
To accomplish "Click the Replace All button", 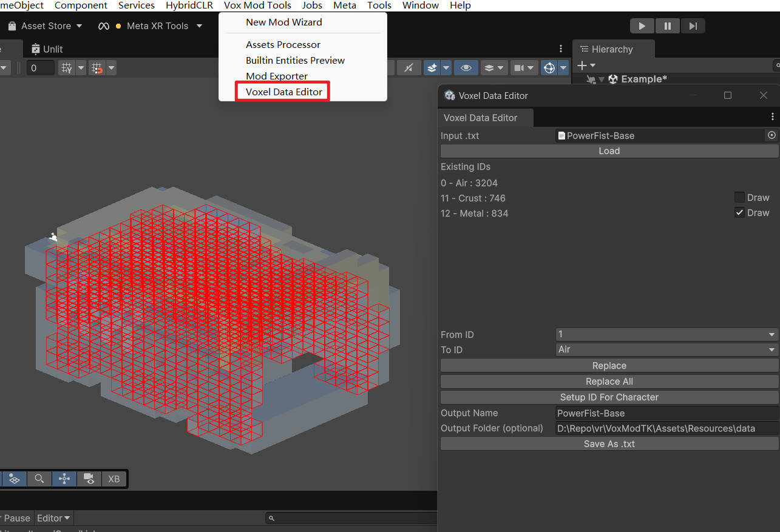I will [609, 381].
